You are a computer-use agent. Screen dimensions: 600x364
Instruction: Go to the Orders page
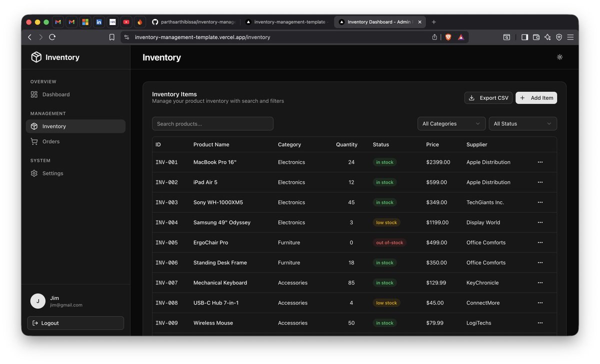click(x=75, y=141)
